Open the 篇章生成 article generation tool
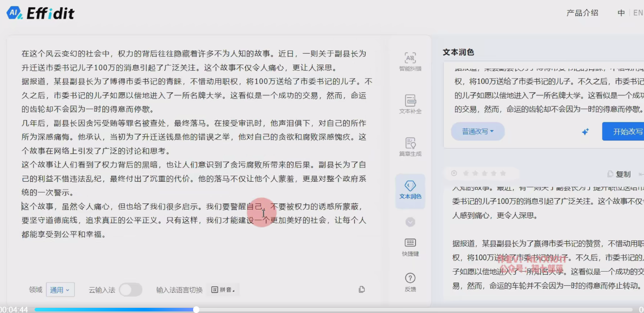Screen dimensions: 644x313 pos(410,146)
